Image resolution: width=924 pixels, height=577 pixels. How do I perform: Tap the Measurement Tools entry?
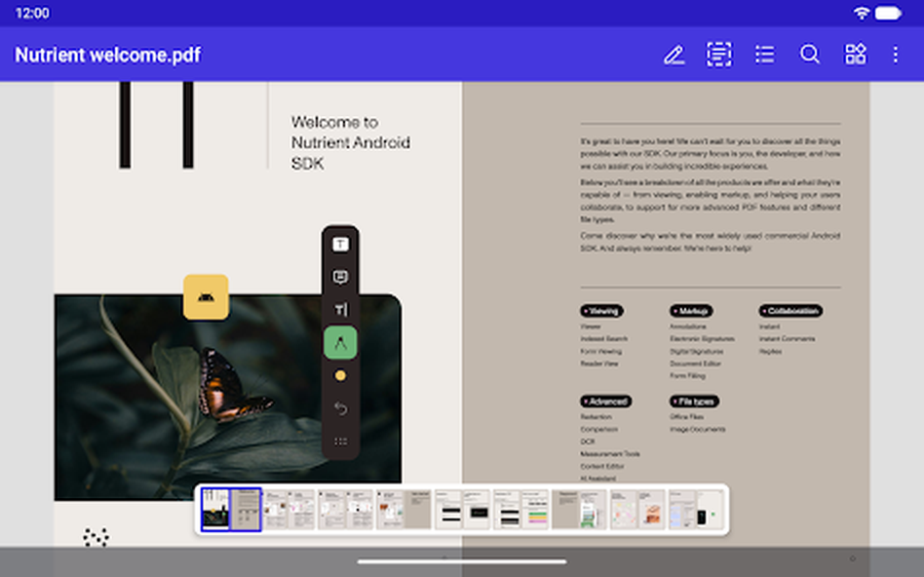610,454
